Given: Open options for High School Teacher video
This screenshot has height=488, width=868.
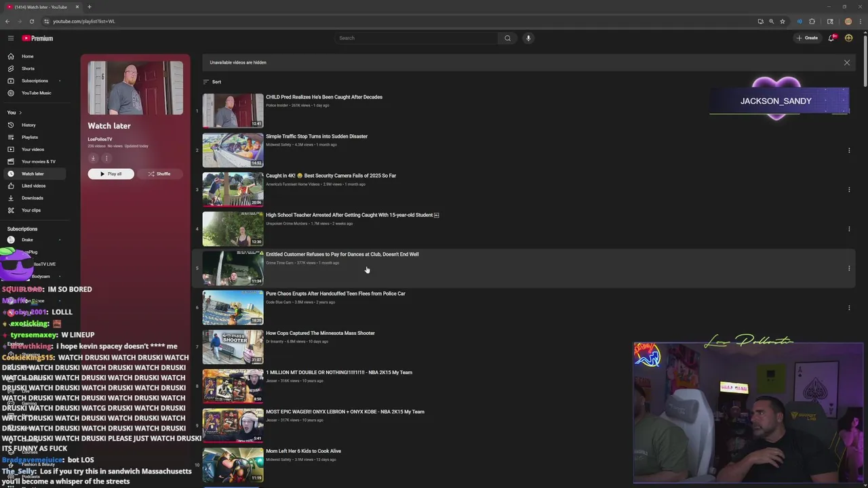Looking at the screenshot, I should [x=849, y=229].
